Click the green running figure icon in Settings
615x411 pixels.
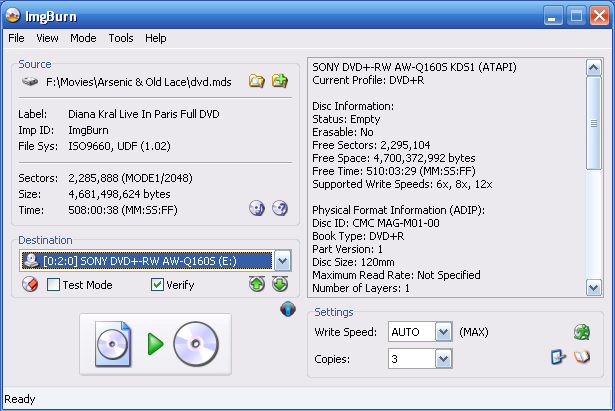(582, 332)
